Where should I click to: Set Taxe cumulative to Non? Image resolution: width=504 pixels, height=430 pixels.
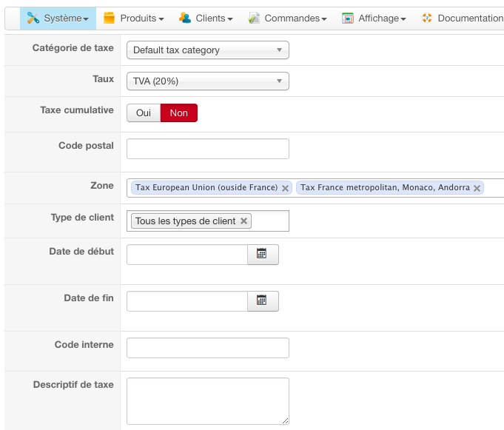[179, 112]
